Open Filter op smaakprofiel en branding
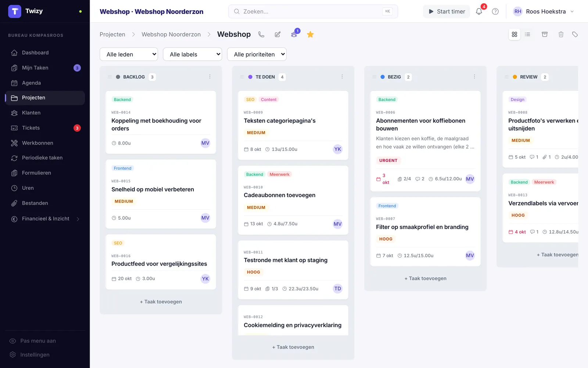Screen dimensions: 588x368 [x=426, y=231]
